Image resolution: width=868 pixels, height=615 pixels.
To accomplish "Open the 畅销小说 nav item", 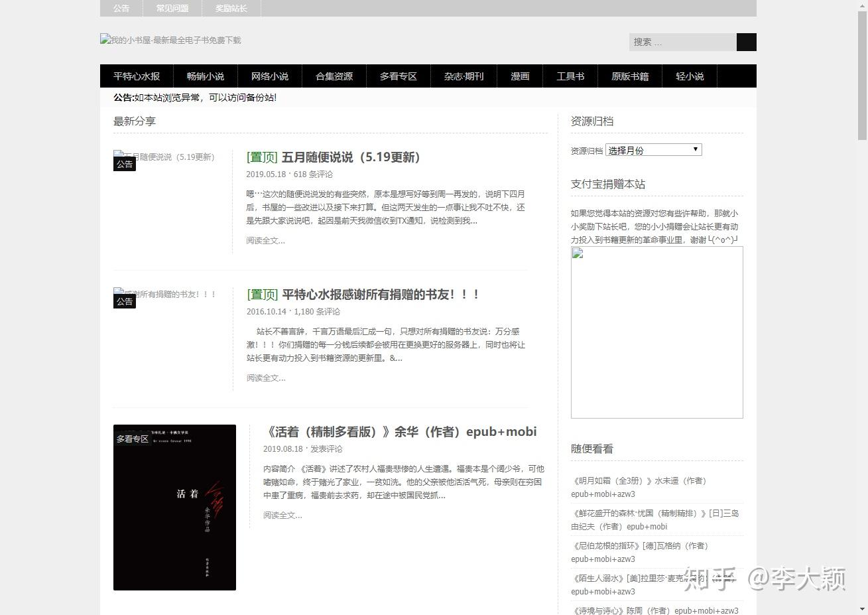I will pyautogui.click(x=206, y=76).
